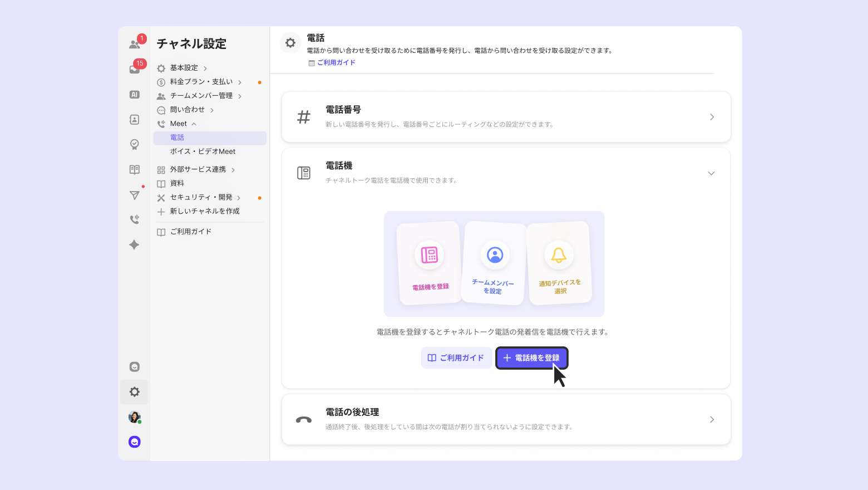This screenshot has width=868, height=490.
Task: Open the paper plane marketing icon
Action: coord(135,195)
